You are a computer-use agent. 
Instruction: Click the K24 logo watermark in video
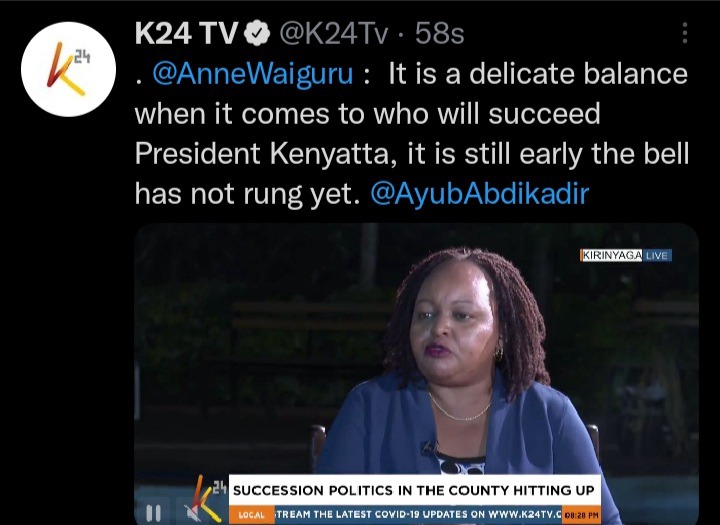click(210, 498)
